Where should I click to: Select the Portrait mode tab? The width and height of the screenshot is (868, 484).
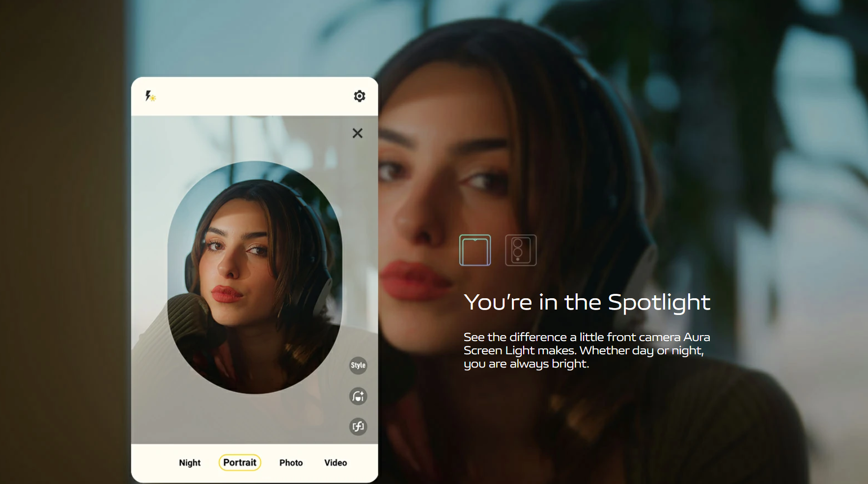(x=240, y=462)
